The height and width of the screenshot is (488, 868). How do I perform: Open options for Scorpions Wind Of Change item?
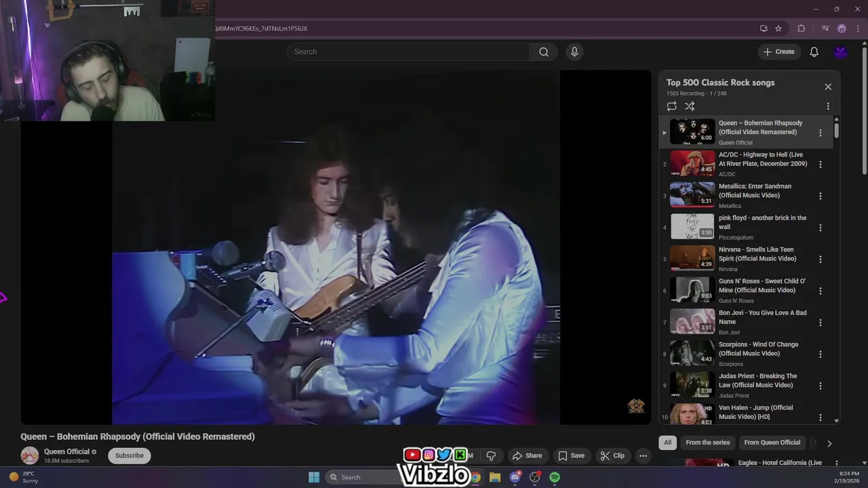click(x=821, y=354)
